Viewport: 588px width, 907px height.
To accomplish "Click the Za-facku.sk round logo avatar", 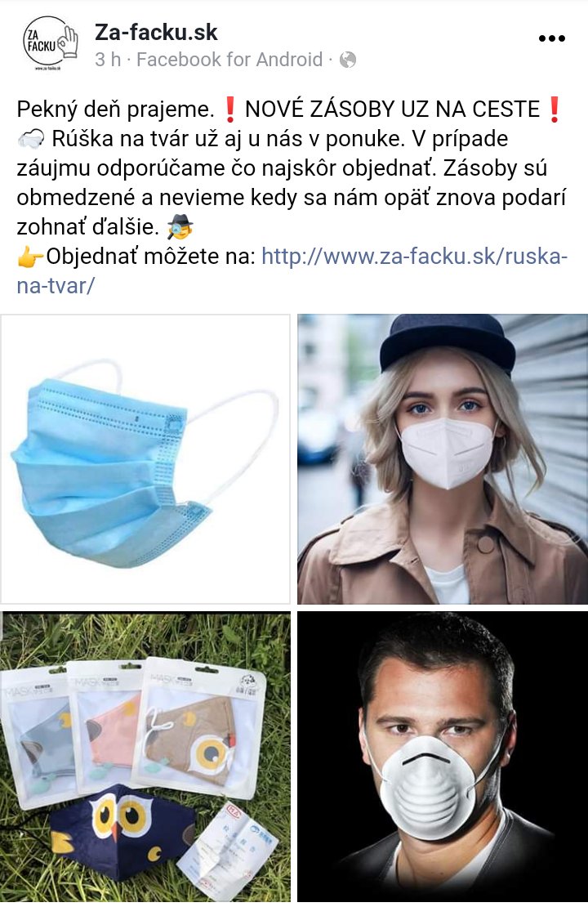I will click(x=51, y=44).
